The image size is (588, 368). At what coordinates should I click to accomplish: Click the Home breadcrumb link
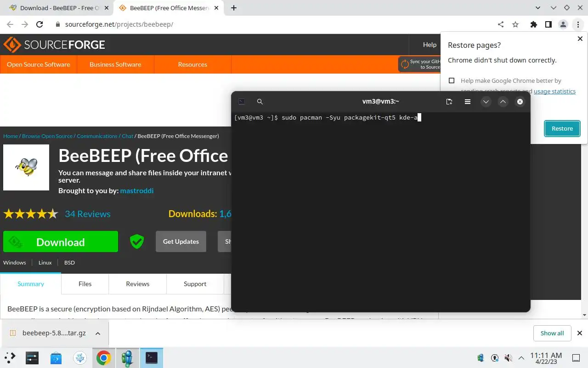[11, 136]
